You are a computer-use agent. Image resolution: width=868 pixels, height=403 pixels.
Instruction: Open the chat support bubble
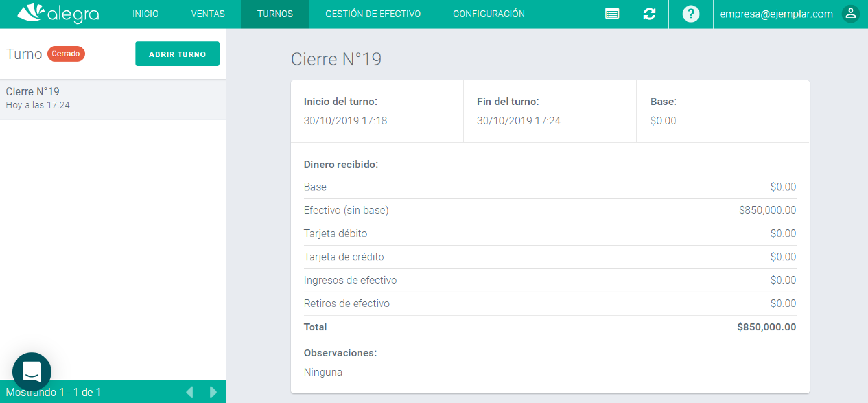[x=32, y=372]
